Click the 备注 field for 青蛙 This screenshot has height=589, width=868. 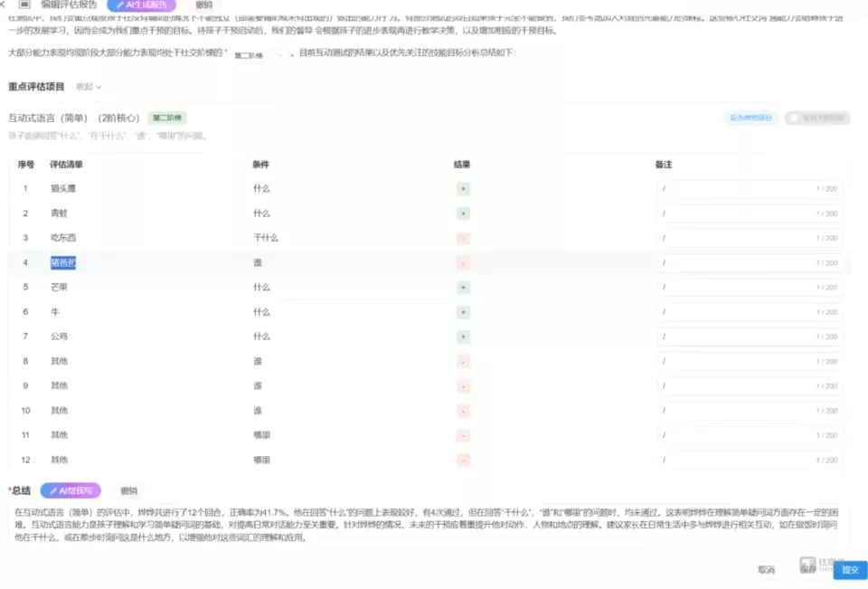pyautogui.click(x=750, y=214)
